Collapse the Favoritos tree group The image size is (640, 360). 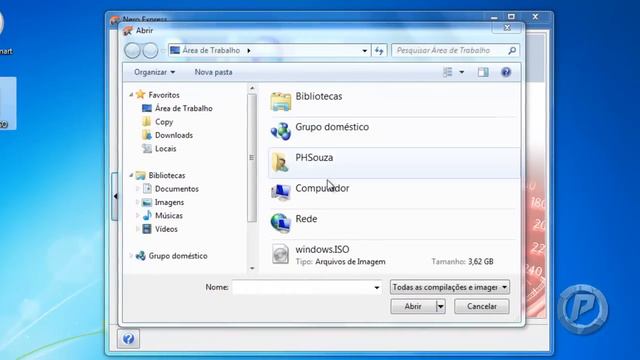131,95
